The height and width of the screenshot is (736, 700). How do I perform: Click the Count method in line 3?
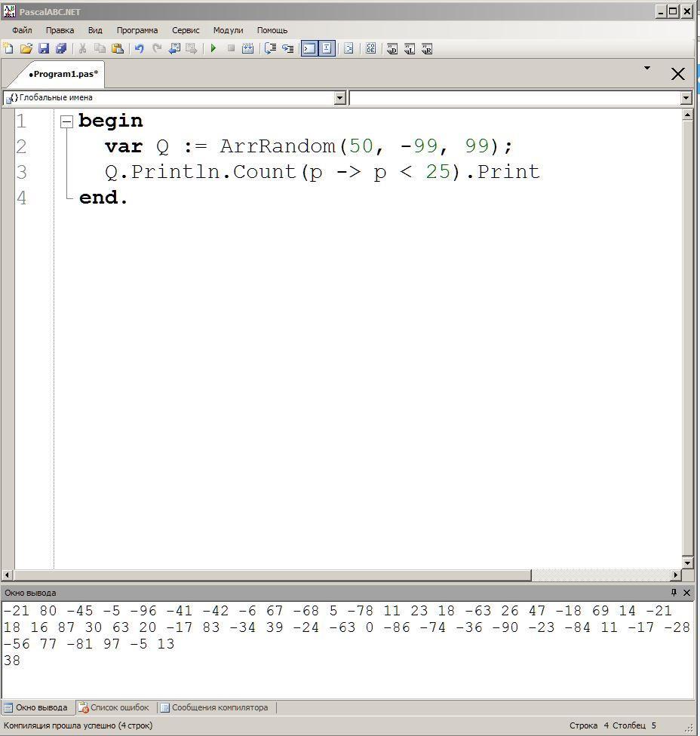click(264, 172)
